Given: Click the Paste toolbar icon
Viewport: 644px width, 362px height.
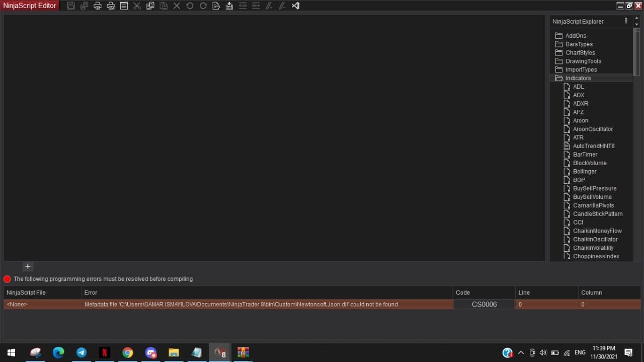Looking at the screenshot, I should coord(164,6).
